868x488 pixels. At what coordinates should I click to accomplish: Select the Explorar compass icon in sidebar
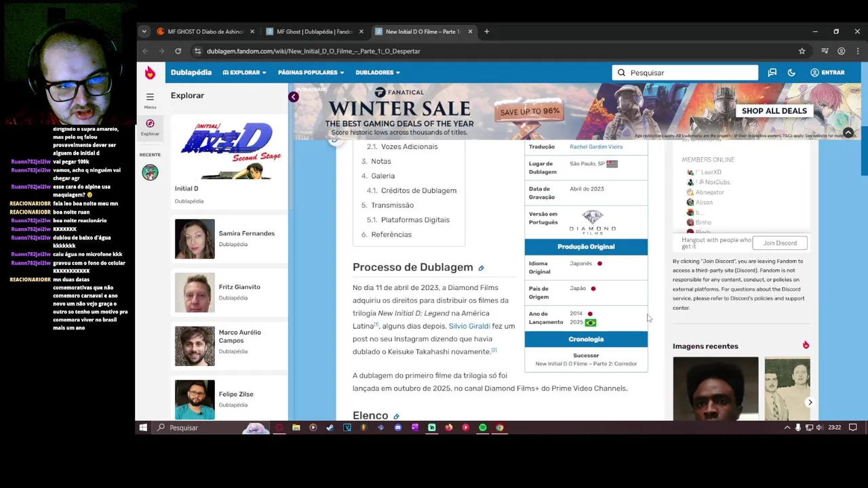(150, 123)
